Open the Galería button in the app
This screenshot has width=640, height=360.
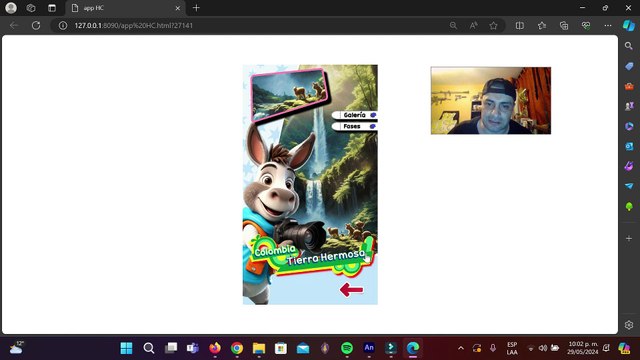(x=355, y=115)
